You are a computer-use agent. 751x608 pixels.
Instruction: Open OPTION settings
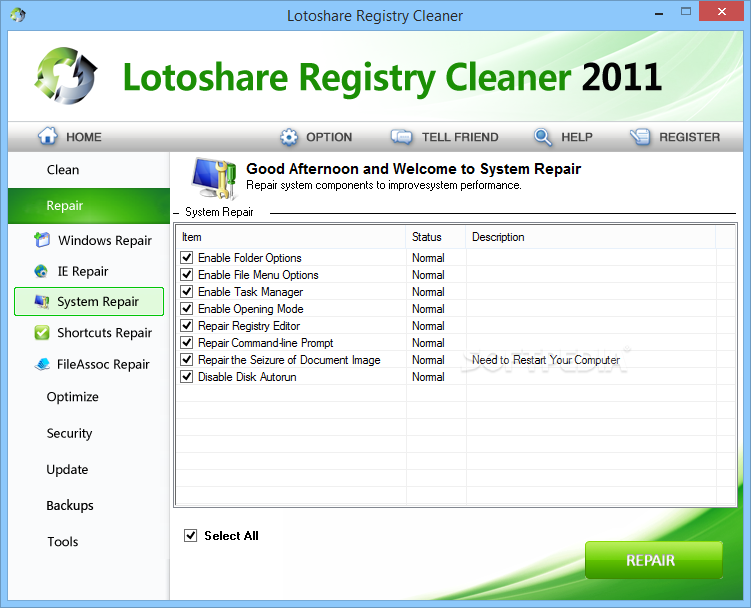[316, 137]
